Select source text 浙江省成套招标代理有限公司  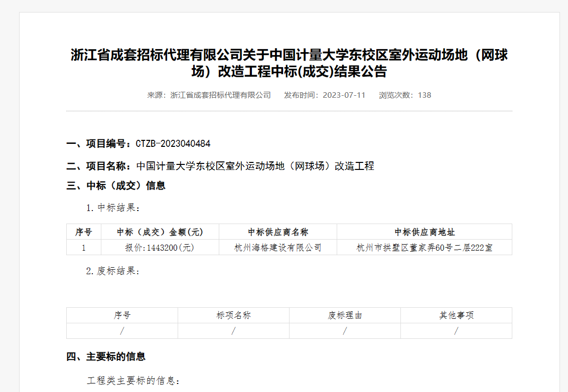(x=221, y=95)
